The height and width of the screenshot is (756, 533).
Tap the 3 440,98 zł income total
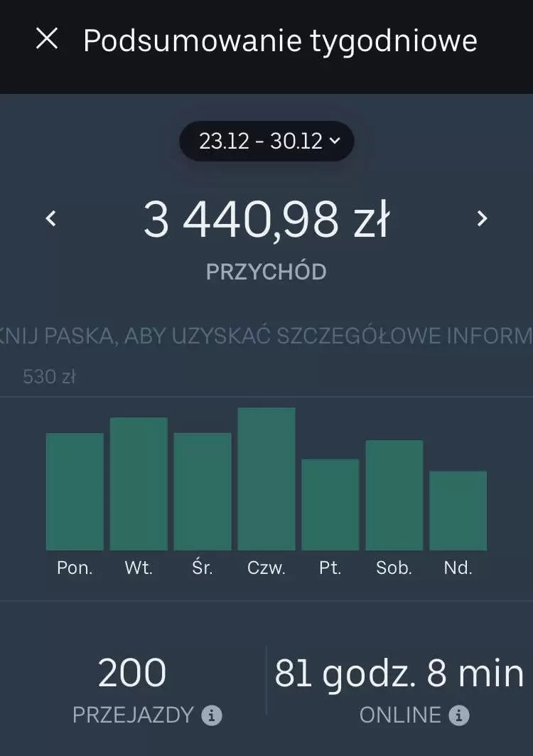pyautogui.click(x=266, y=220)
